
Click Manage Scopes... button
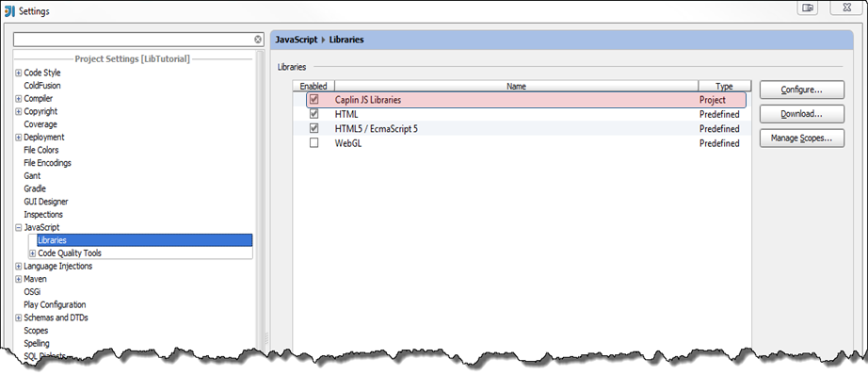click(x=801, y=138)
